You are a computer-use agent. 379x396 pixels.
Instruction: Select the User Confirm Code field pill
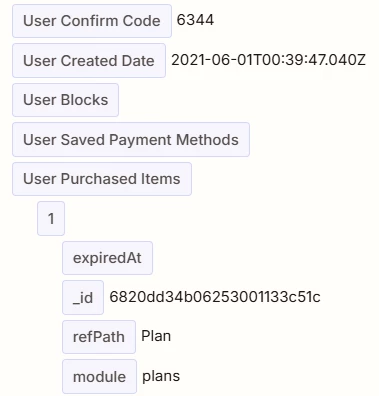(x=92, y=21)
